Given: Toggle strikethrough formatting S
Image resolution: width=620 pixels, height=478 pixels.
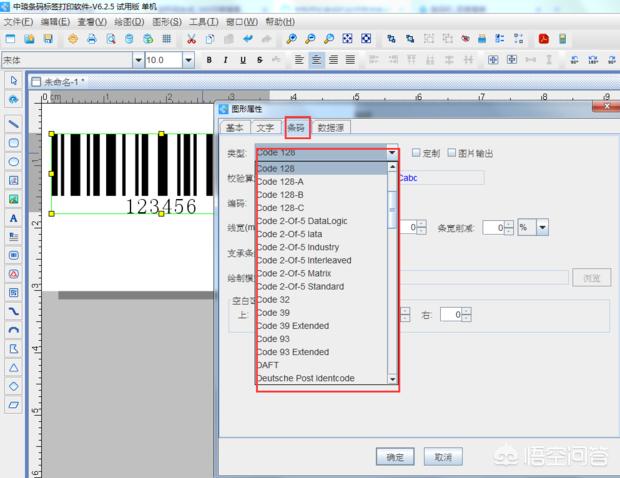Looking at the screenshot, I should pyautogui.click(x=259, y=60).
